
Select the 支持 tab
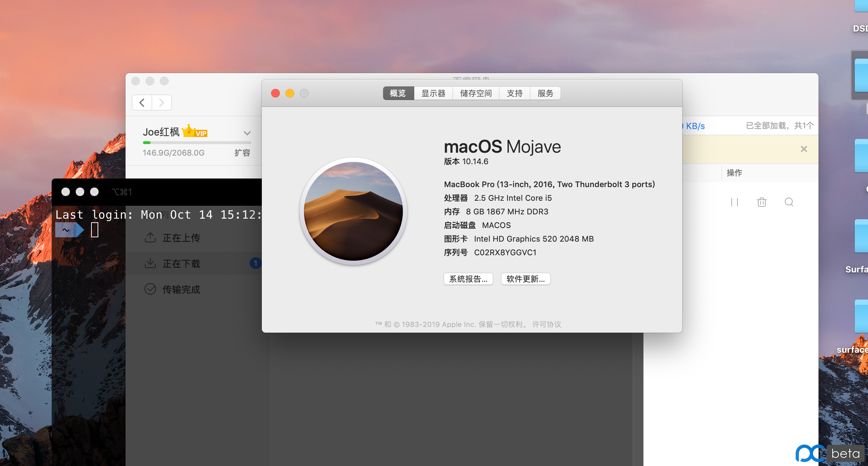514,93
